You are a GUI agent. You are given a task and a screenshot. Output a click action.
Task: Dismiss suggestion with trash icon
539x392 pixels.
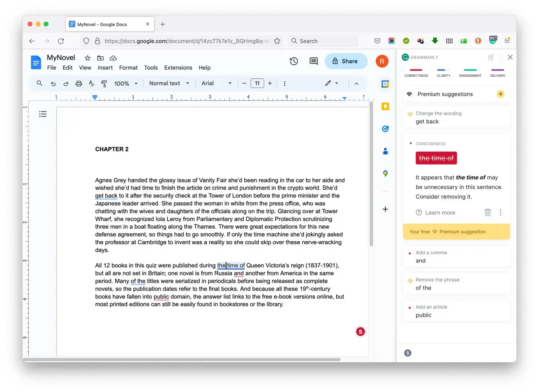pyautogui.click(x=487, y=212)
